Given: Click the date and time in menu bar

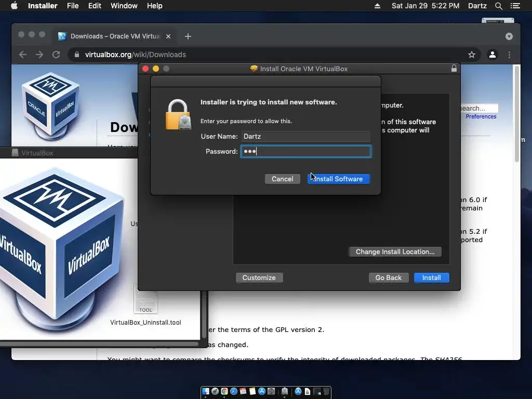Looking at the screenshot, I should [425, 6].
